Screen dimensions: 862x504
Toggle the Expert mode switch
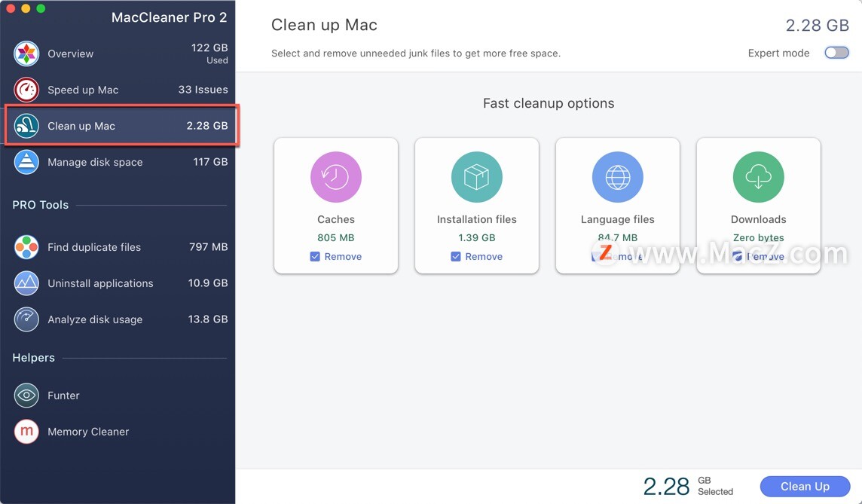tap(836, 53)
